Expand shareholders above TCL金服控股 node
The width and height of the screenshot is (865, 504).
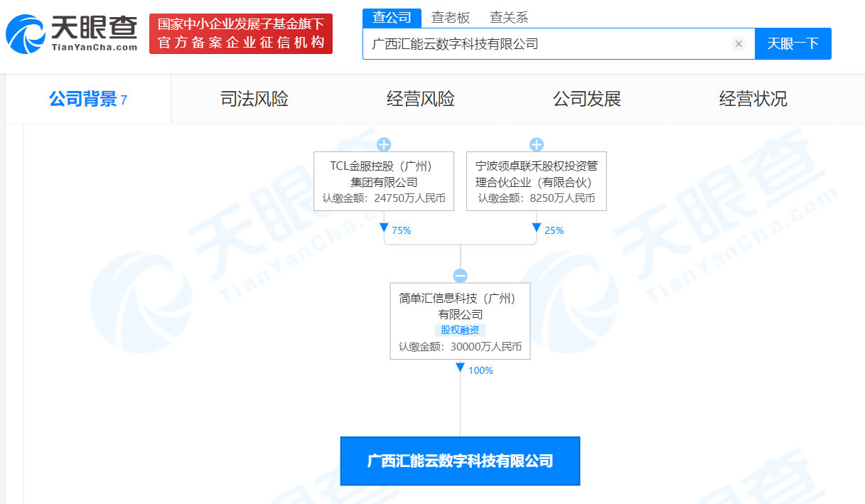384,145
